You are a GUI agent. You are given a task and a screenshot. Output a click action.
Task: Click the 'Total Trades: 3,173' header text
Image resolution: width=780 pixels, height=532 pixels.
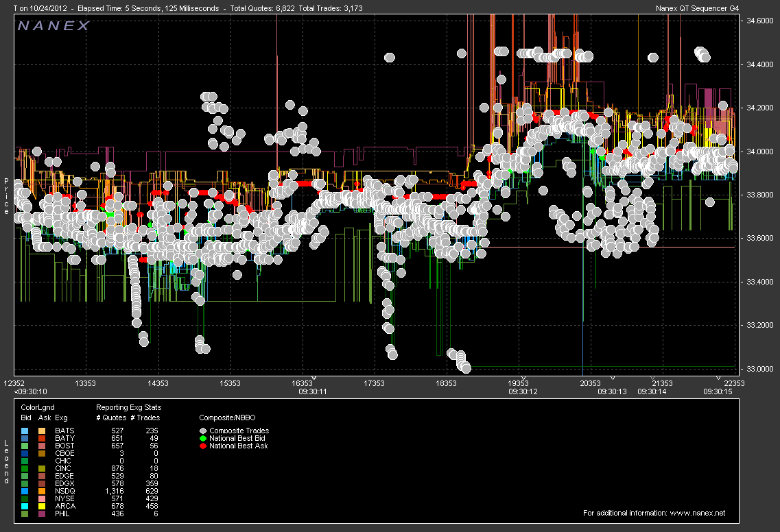click(x=331, y=8)
